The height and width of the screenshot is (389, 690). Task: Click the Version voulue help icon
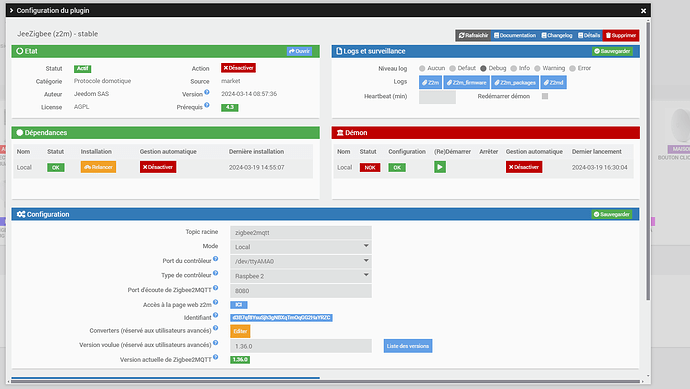(x=216, y=343)
